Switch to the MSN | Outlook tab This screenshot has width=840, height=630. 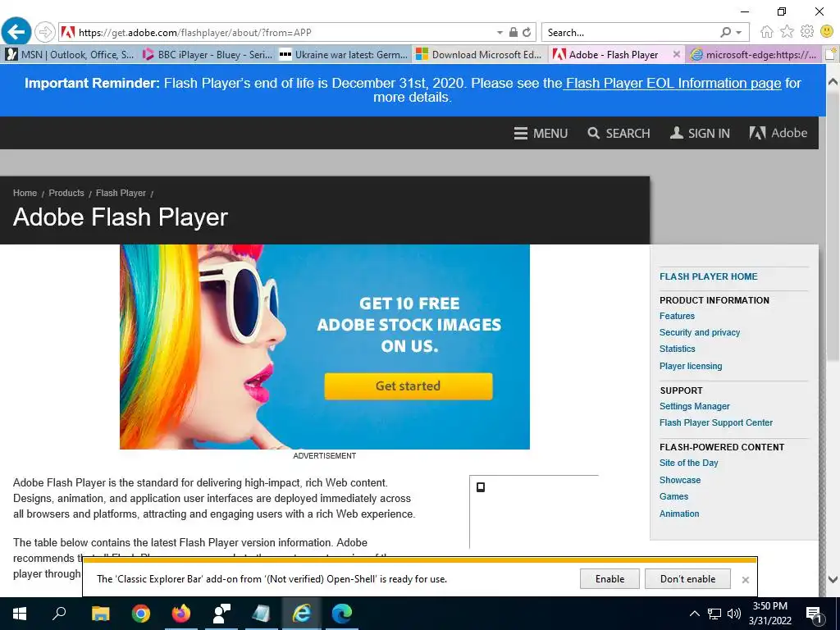tap(70, 54)
